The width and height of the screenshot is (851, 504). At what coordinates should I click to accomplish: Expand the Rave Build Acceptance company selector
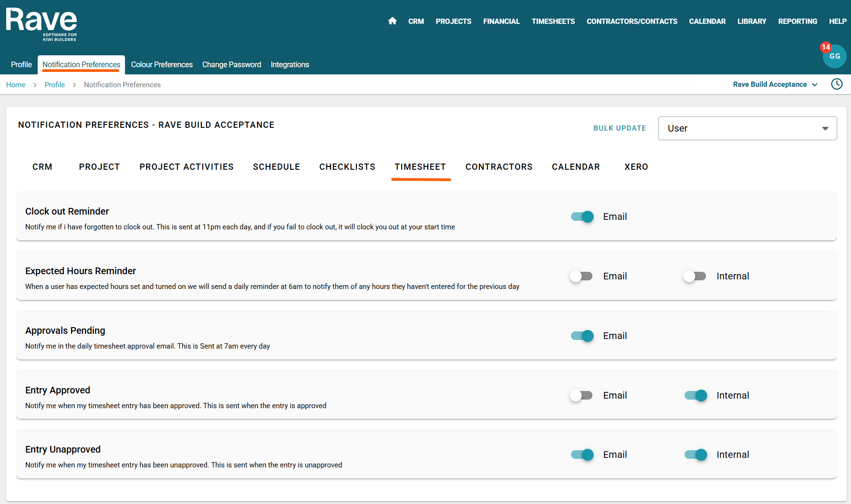775,84
